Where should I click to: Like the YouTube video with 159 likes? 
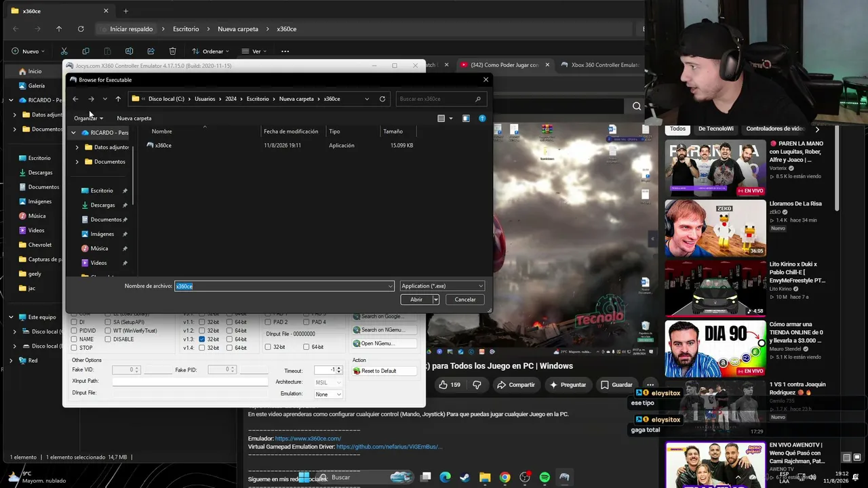click(x=450, y=384)
